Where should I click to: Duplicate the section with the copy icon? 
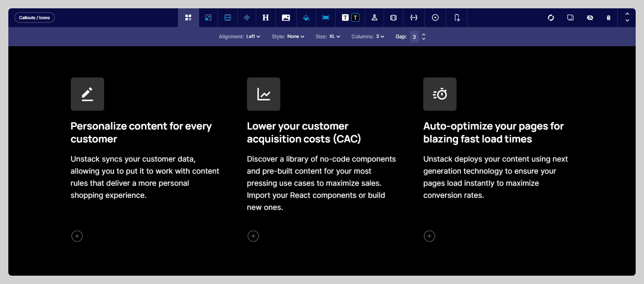click(570, 17)
